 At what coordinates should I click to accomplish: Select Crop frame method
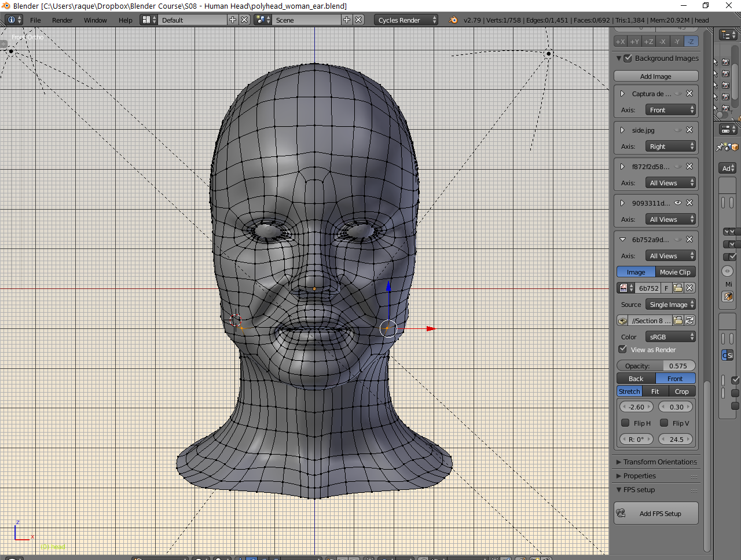point(682,391)
